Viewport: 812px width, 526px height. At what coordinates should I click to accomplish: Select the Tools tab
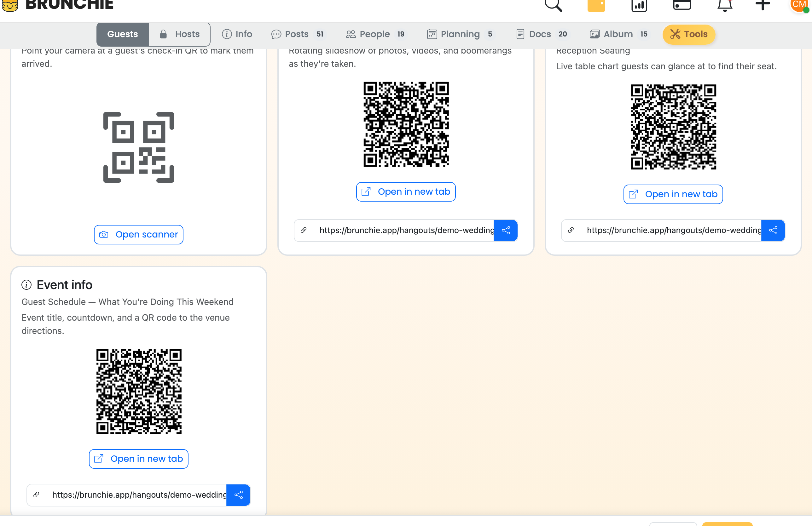tap(689, 34)
